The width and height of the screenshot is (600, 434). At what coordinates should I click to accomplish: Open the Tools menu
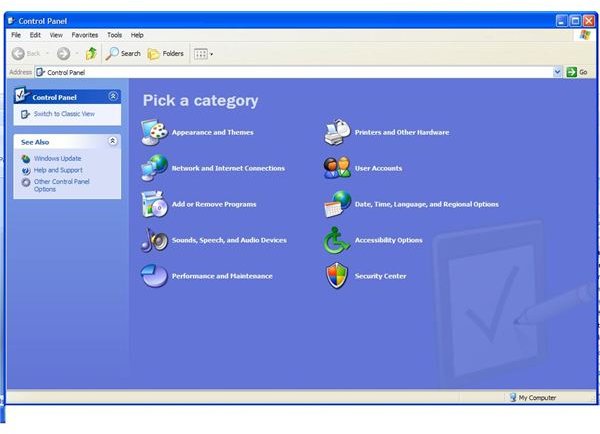(114, 35)
